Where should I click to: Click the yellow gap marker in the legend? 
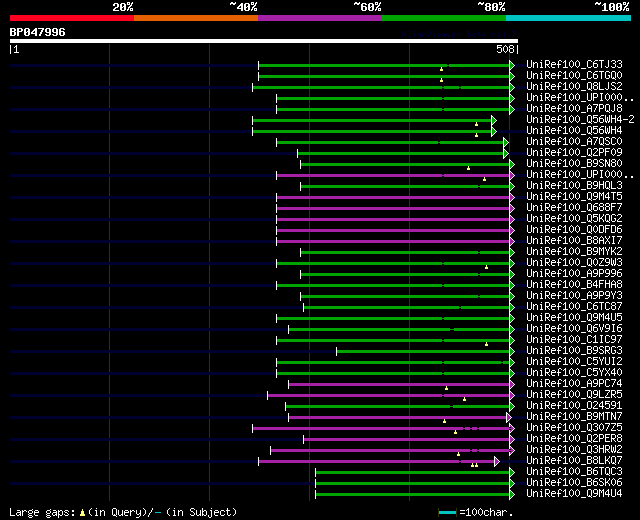(x=82, y=513)
